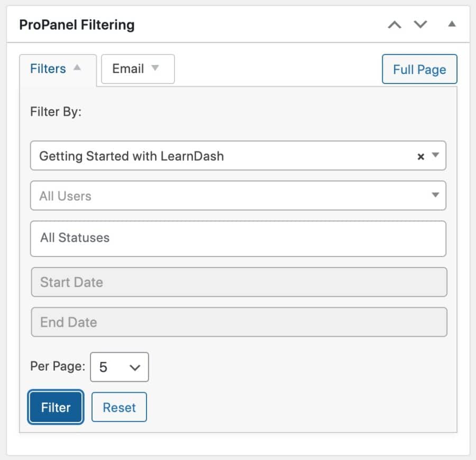The height and width of the screenshot is (460, 476).
Task: Click the move widget up chevron icon
Action: point(393,24)
